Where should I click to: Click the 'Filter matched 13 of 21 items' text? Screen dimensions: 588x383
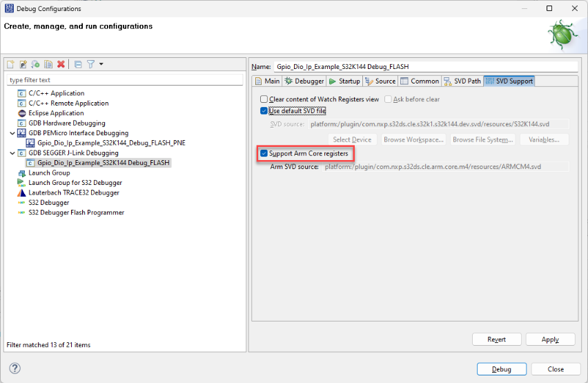click(48, 345)
